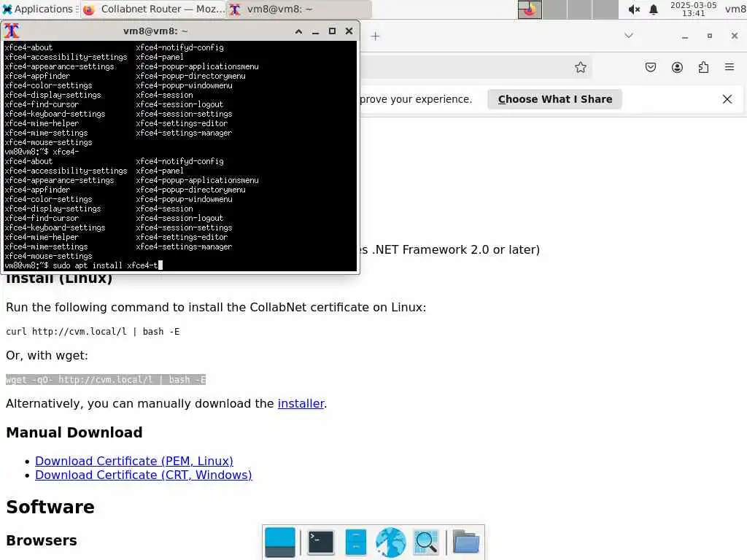Dismiss the data sharing notification bar
The height and width of the screenshot is (560, 747).
(x=727, y=99)
